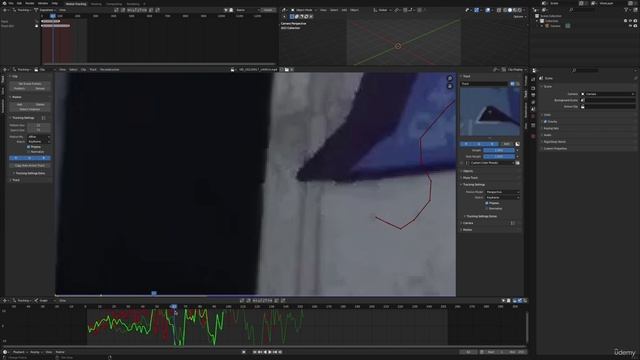Toggle Normalize checkbox in left sidebar
The width and height of the screenshot is (640, 360).
[29, 152]
